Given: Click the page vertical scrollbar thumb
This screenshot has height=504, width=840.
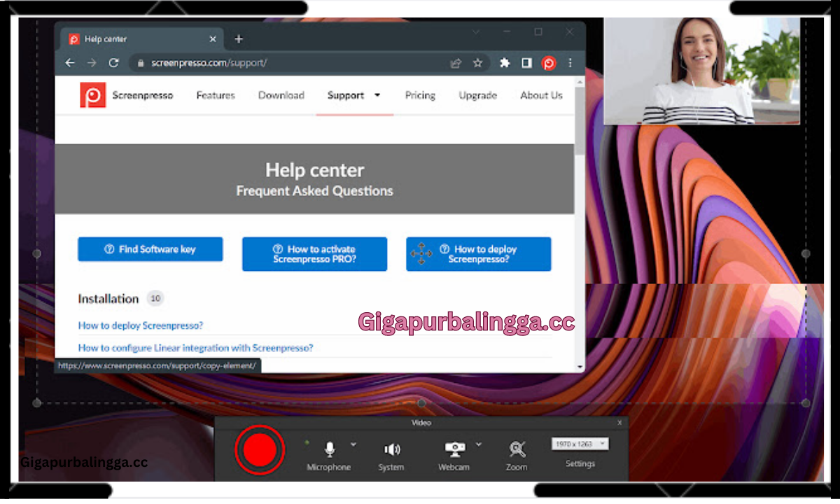Looking at the screenshot, I should pyautogui.click(x=580, y=120).
